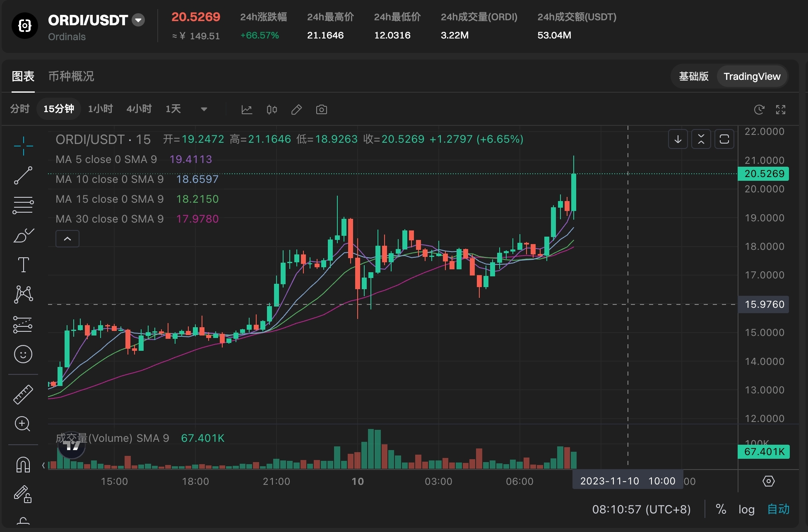Collapse the indicator legend list
Image resolution: width=808 pixels, height=532 pixels.
tap(67, 239)
